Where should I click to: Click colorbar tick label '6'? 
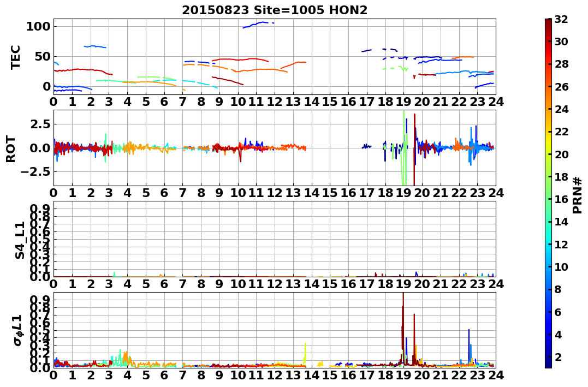point(558,312)
